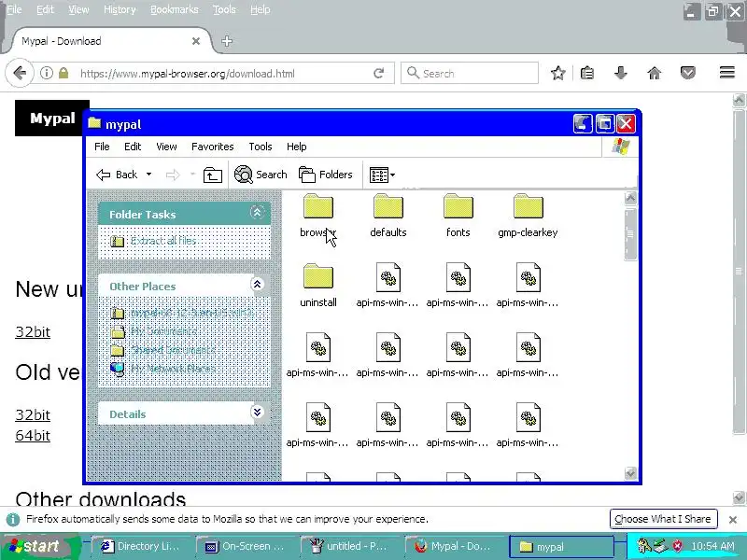Go to Firefox home page icon

pyautogui.click(x=655, y=73)
